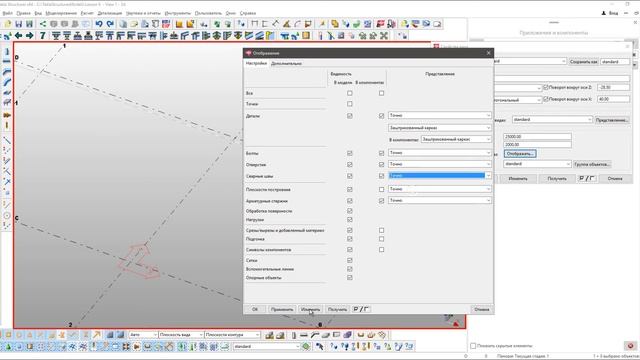Click the orange diagonal arrow icon at bottom

pos(97,335)
